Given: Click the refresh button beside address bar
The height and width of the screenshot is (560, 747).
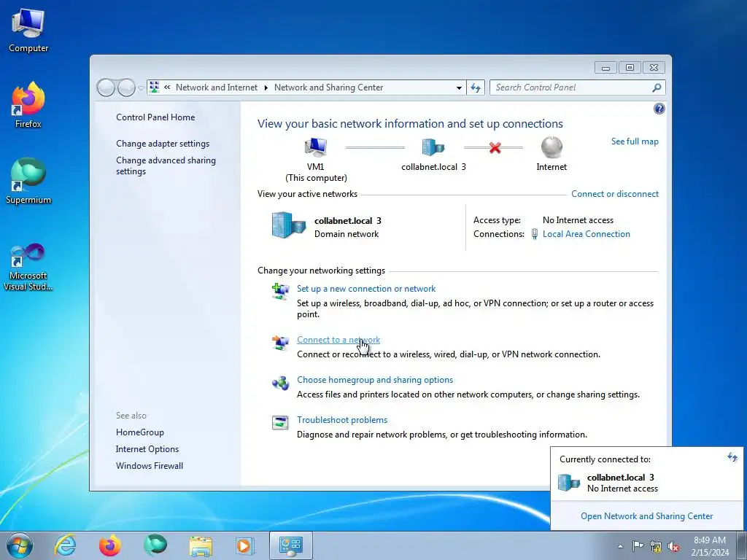Looking at the screenshot, I should (x=476, y=87).
